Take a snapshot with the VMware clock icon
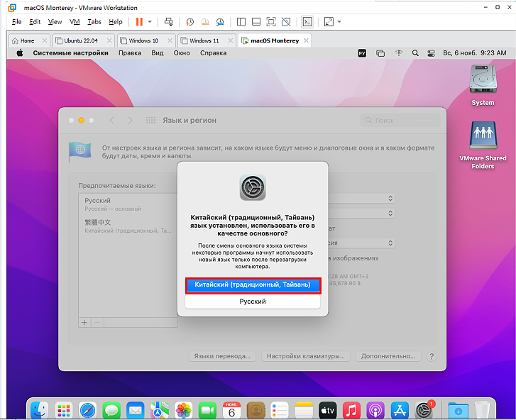Screen dimensions: 516x420 point(190,22)
